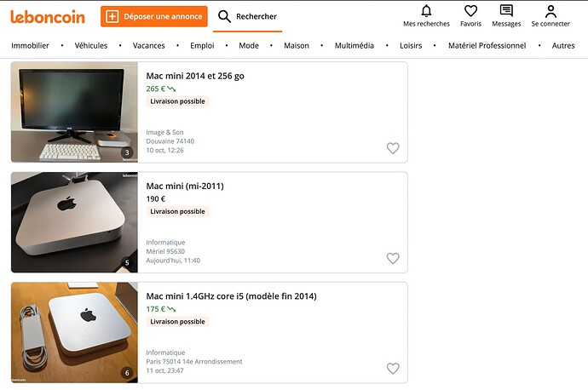
Task: Select the Matériel Professionnel category
Action: (x=487, y=46)
